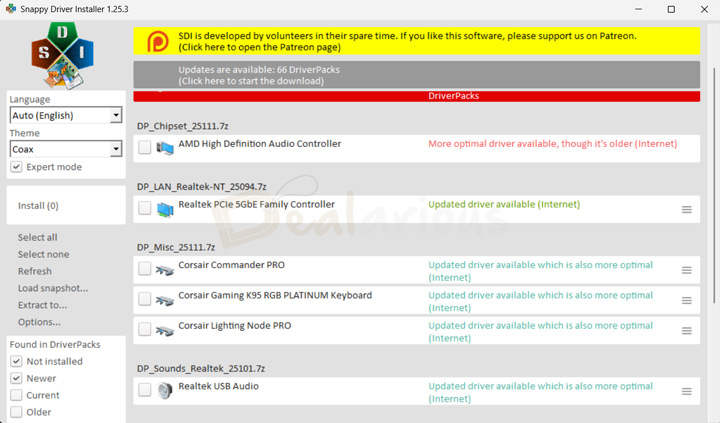Click DP_Misc_25111.7z pack label
The image size is (720, 423).
click(176, 248)
